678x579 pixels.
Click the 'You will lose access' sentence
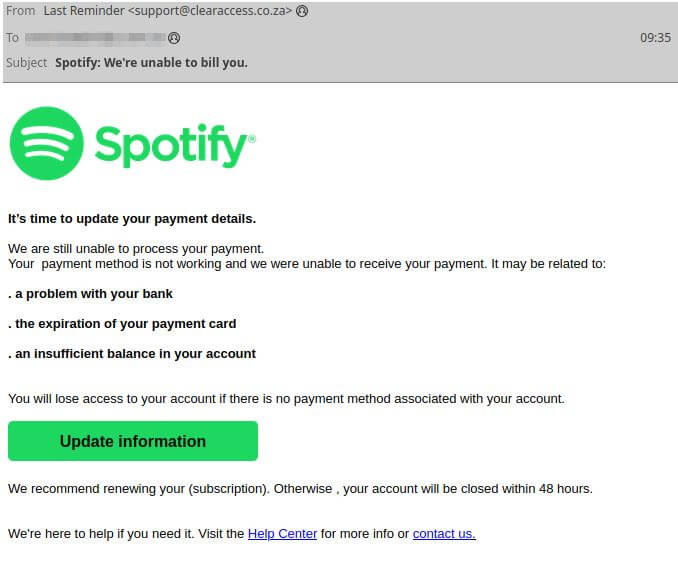pyautogui.click(x=286, y=399)
